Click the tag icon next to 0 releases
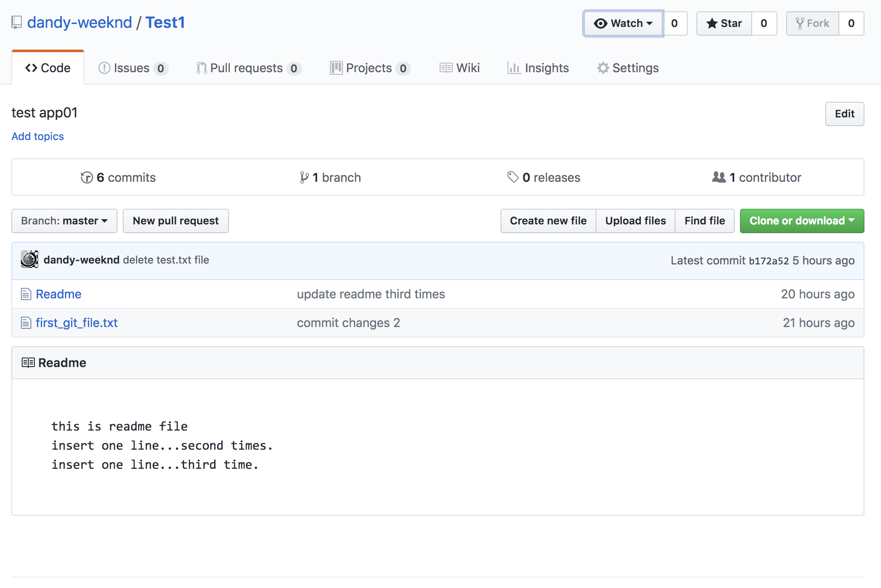 coord(513,177)
